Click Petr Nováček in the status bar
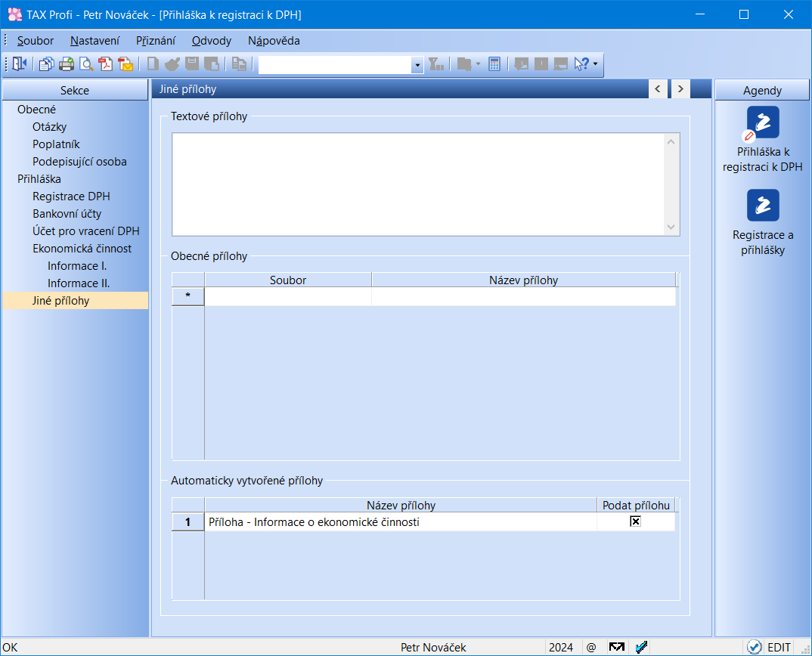Screen dimensions: 812x656 [x=433, y=647]
